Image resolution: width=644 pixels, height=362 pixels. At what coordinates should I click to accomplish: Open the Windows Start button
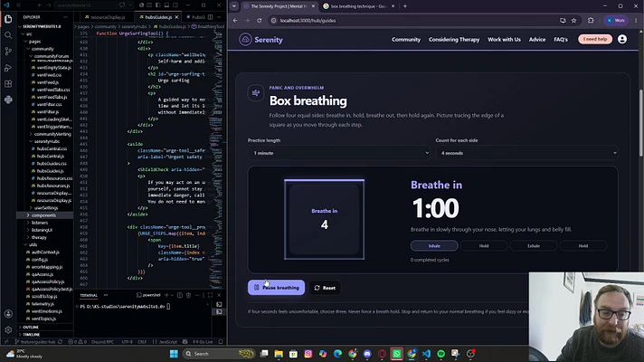(x=174, y=354)
